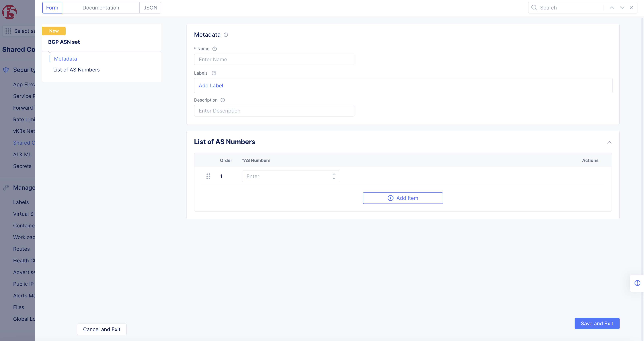Switch to the JSON tab
644x341 pixels.
150,8
